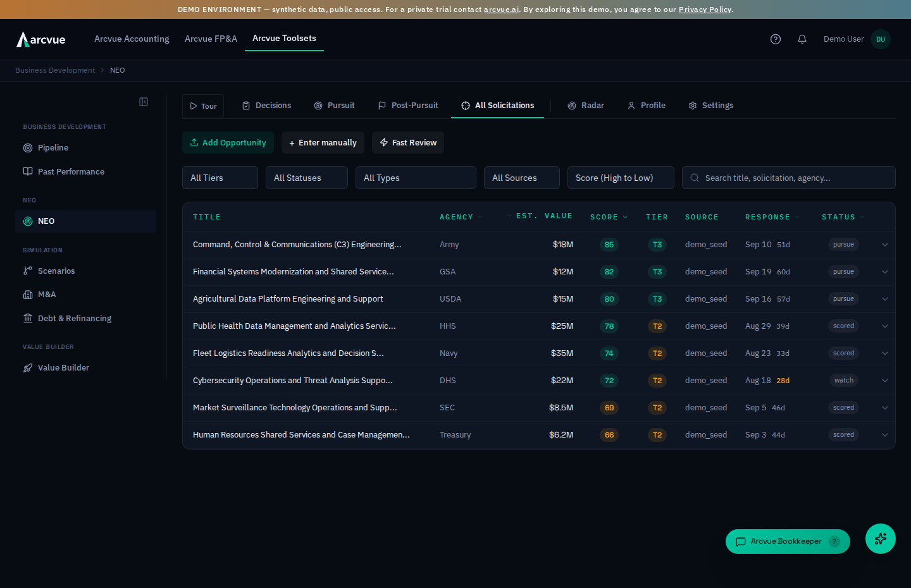Open the All Types filter dropdown
The width and height of the screenshot is (911, 588).
pos(416,178)
